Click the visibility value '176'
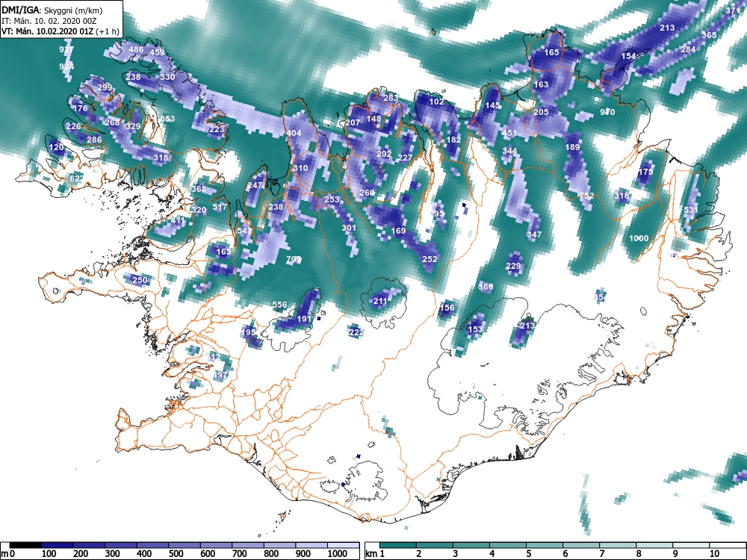Image resolution: width=747 pixels, height=560 pixels. pyautogui.click(x=81, y=108)
